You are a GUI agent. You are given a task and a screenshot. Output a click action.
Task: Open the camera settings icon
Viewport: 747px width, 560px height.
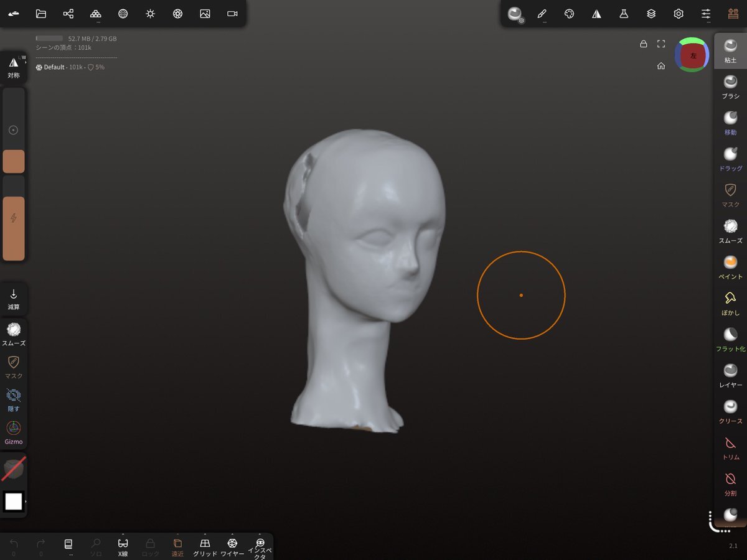click(x=232, y=14)
